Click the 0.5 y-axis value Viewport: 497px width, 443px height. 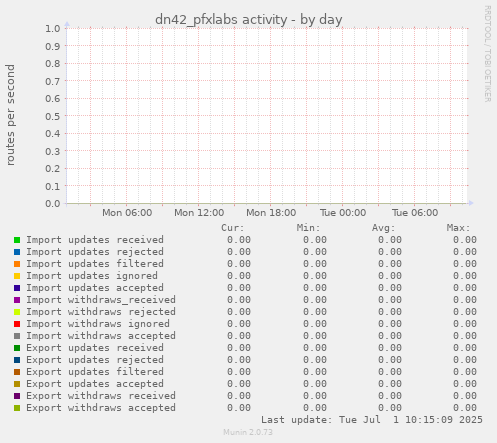click(x=53, y=116)
